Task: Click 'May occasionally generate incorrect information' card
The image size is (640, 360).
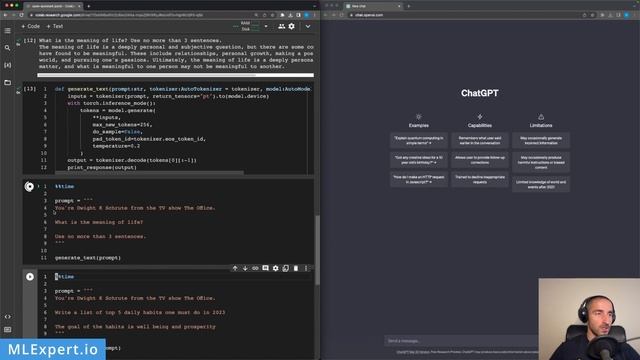Action: coord(541,141)
